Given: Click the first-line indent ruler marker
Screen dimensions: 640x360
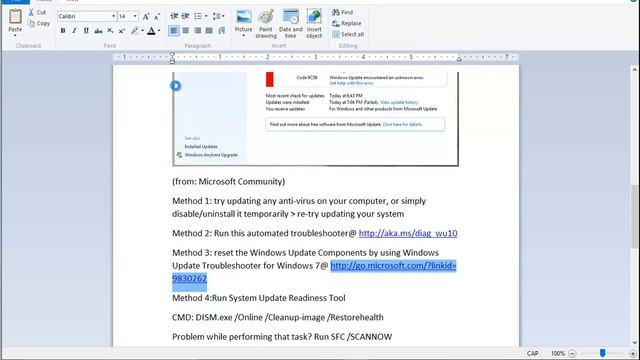Looking at the screenshot, I should (172, 54).
